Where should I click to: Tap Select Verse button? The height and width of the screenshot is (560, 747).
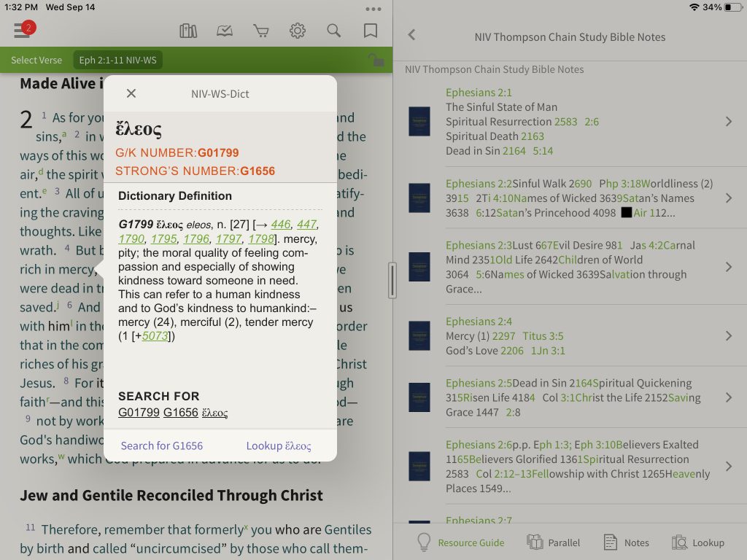click(x=36, y=60)
